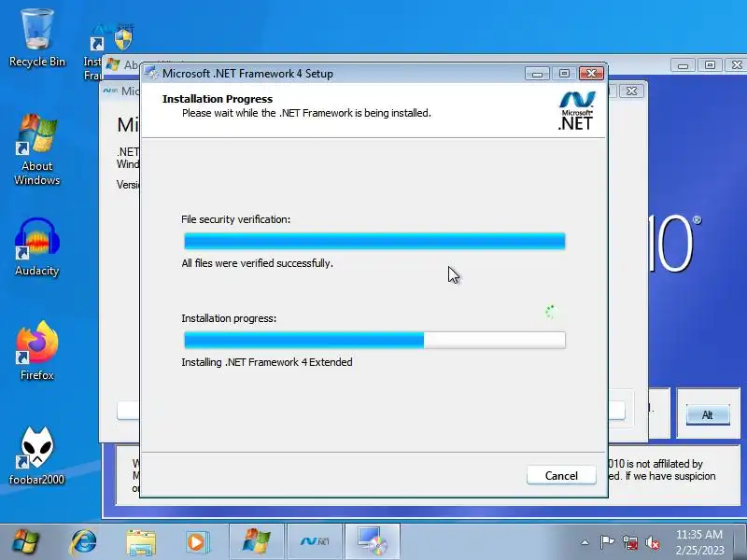Maximize the background About Windows window
The image size is (747, 560).
point(710,64)
